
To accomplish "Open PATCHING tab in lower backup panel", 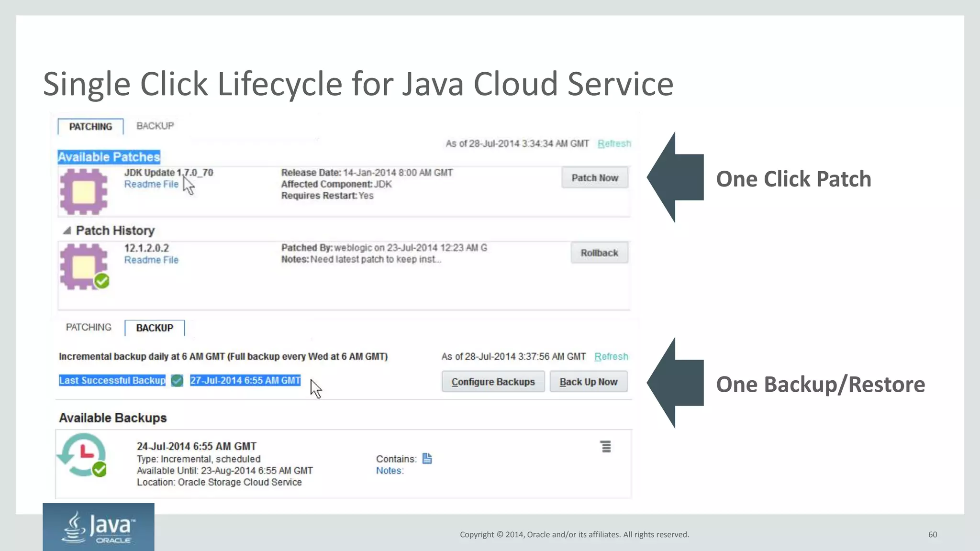I will tap(89, 327).
